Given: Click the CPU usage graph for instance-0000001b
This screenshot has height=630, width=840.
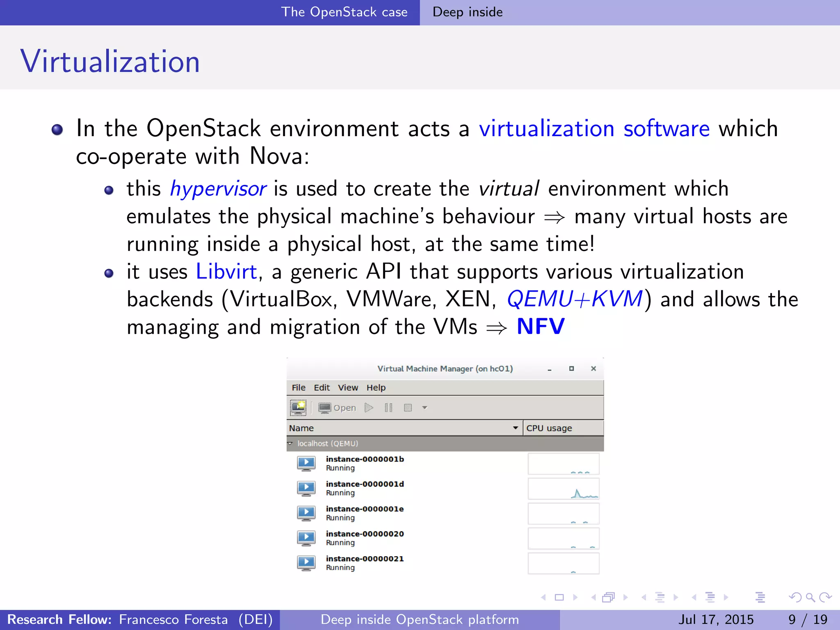Looking at the screenshot, I should [x=564, y=463].
